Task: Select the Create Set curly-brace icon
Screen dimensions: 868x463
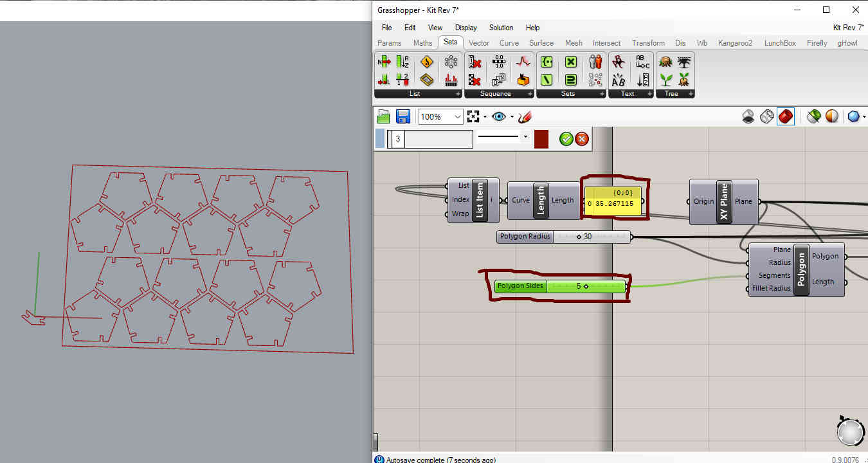Action: 547,62
